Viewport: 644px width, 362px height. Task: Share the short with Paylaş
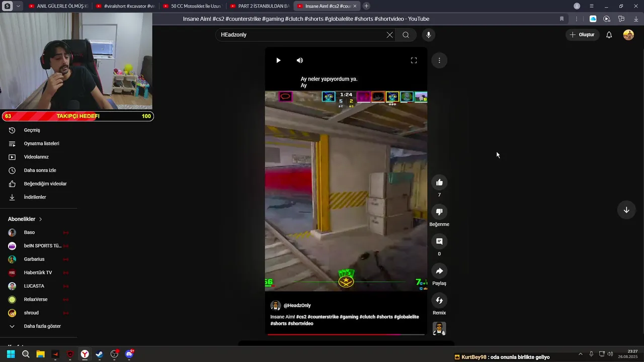tap(439, 271)
